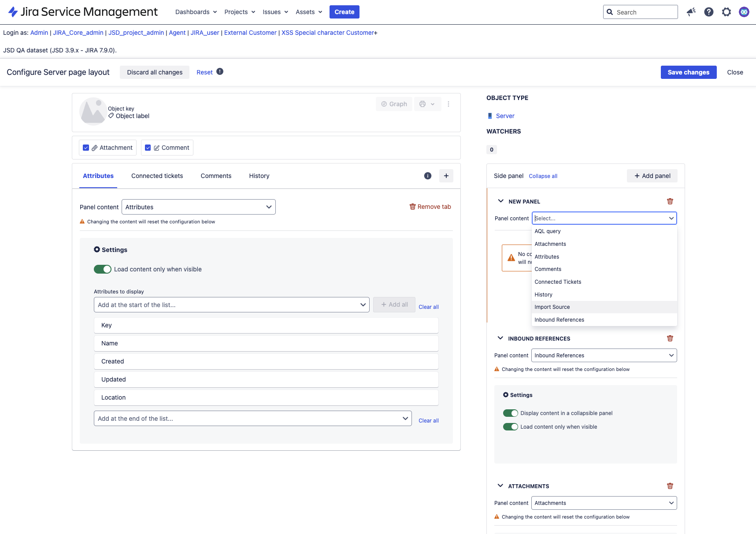Click the Jira Service Management logo

[83, 12]
